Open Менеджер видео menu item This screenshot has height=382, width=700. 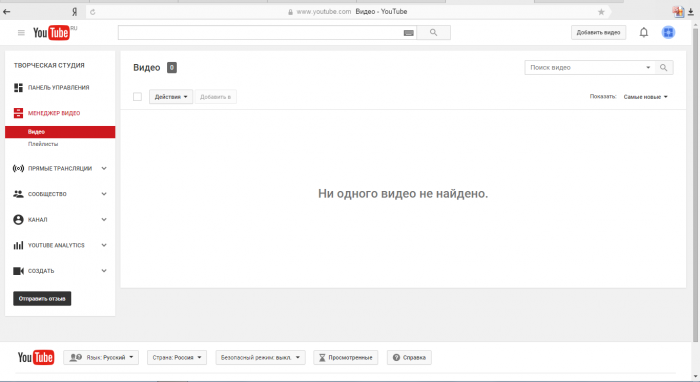54,113
